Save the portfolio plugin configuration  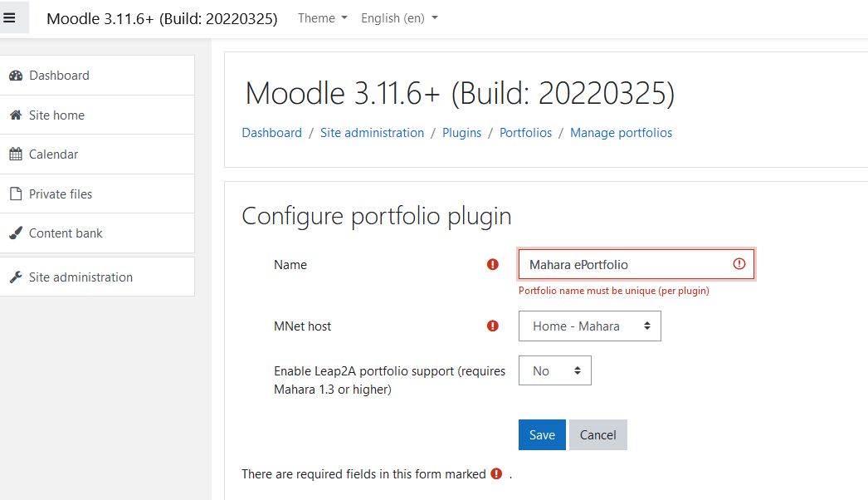tap(542, 434)
